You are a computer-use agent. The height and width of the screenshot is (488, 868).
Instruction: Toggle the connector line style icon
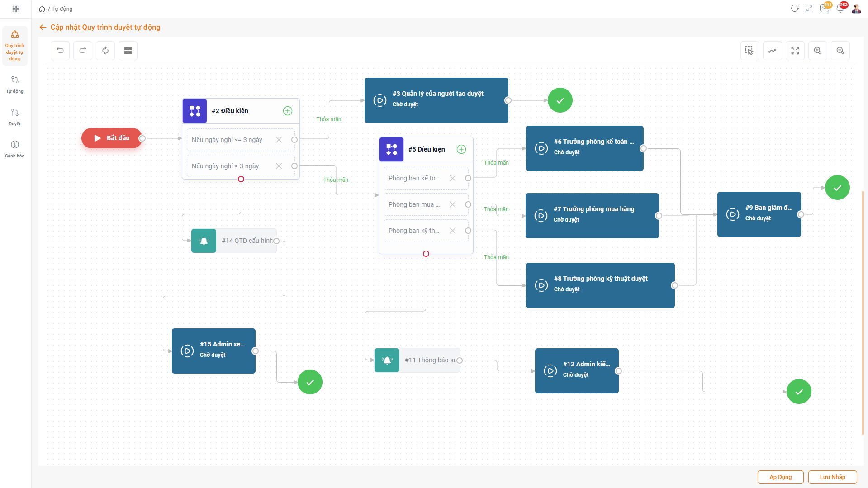(772, 51)
